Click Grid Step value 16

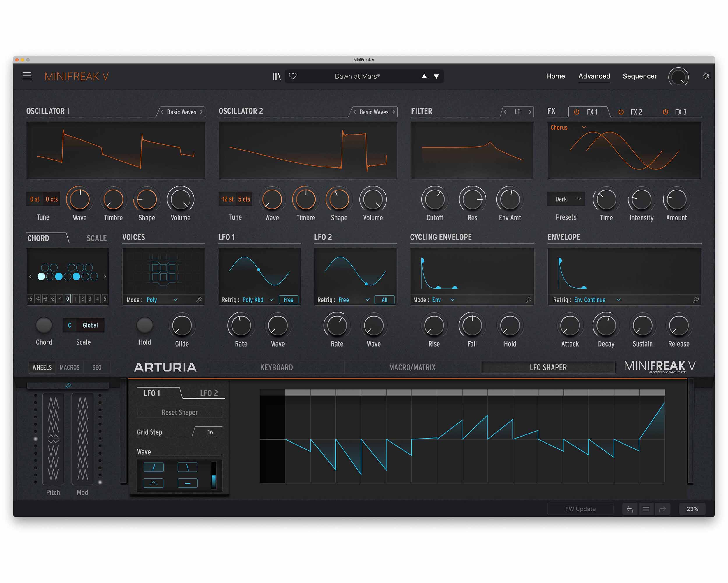click(x=210, y=432)
